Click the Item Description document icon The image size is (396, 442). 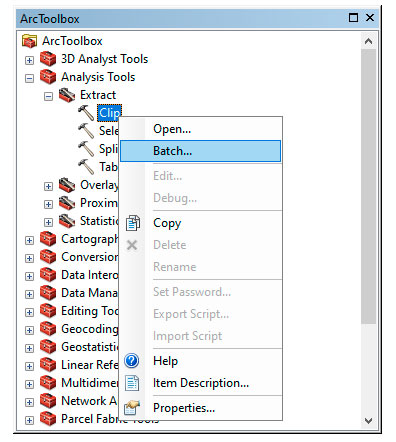[132, 383]
